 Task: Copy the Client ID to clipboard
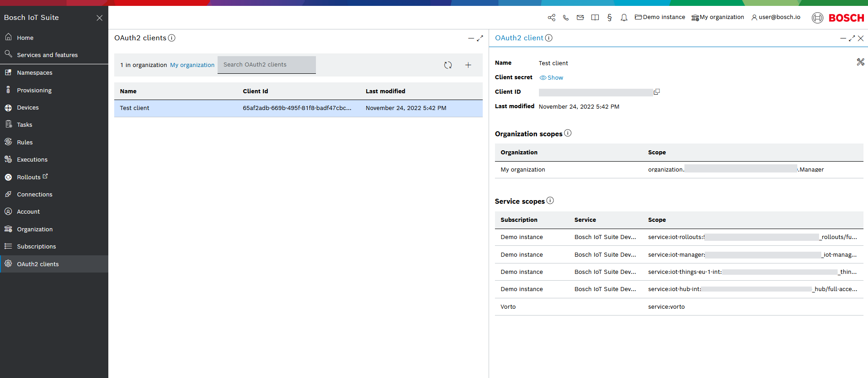[x=656, y=92]
